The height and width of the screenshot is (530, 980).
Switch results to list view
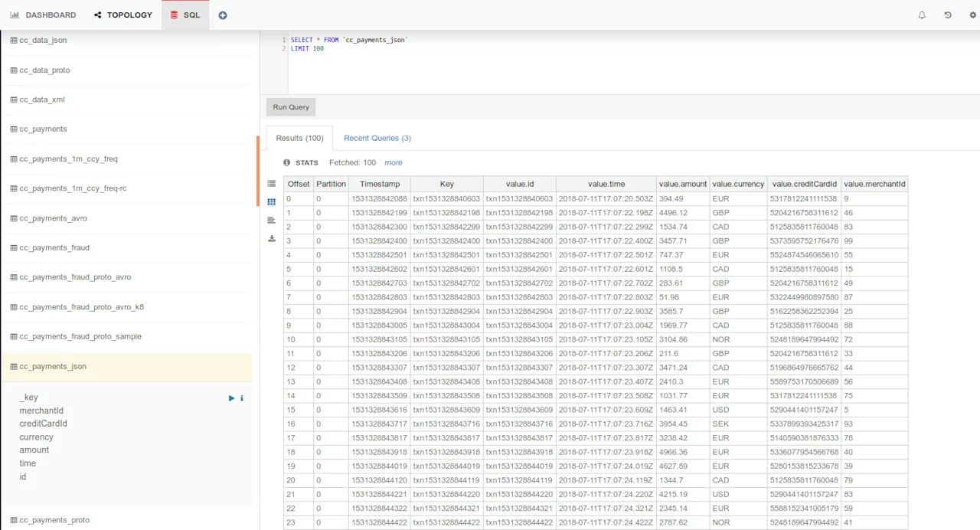(271, 184)
